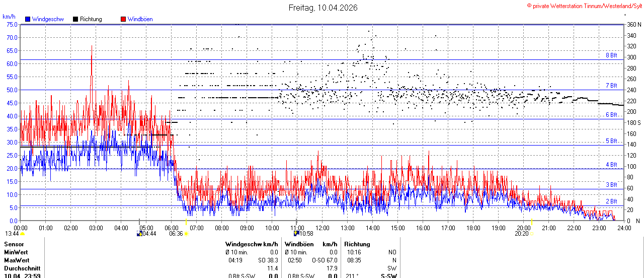Click the 2 Bft threshold label
644x278 pixels.
[611, 201]
